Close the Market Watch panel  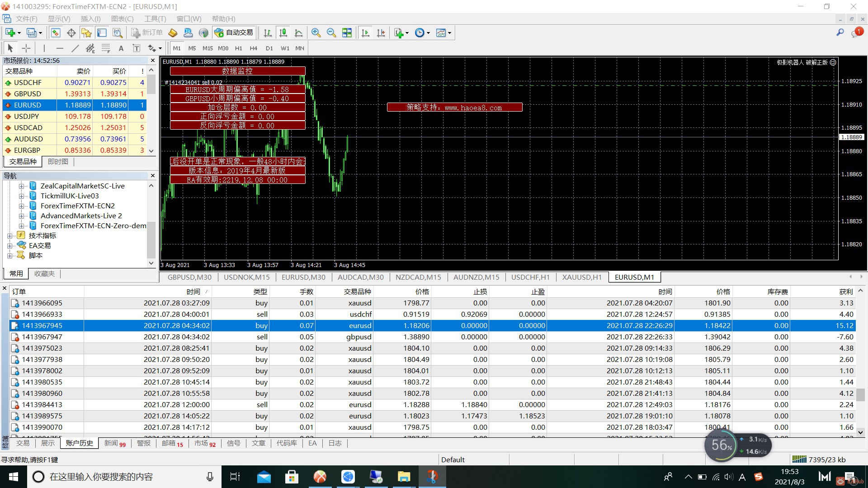152,60
